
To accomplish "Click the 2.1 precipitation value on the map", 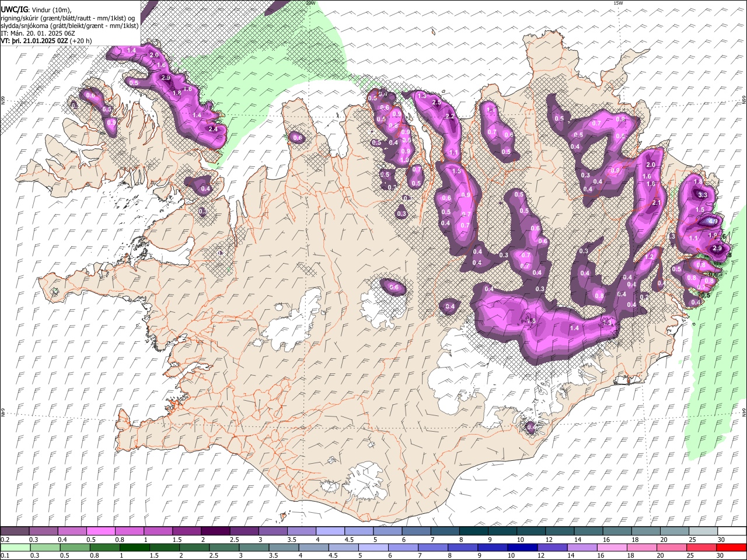I will click(656, 203).
